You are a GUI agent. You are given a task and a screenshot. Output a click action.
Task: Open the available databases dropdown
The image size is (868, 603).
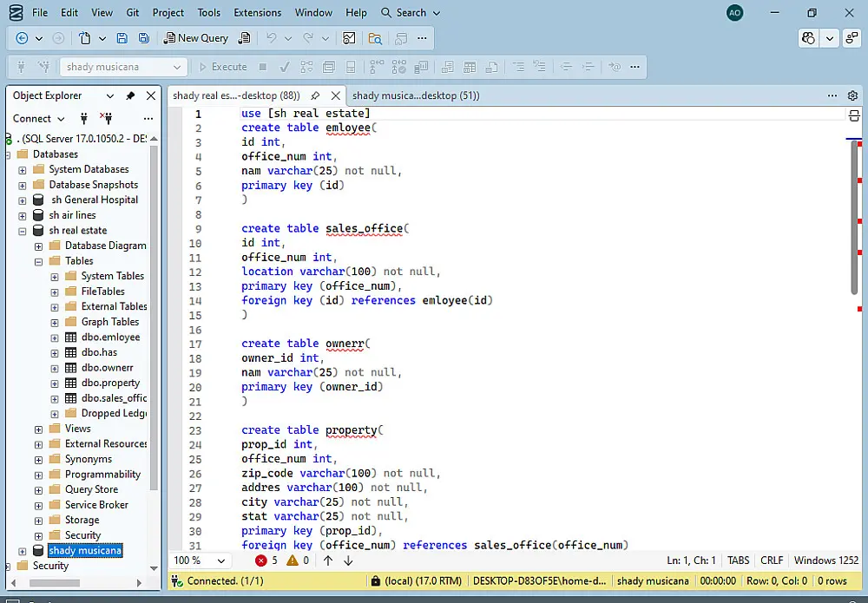coord(177,67)
